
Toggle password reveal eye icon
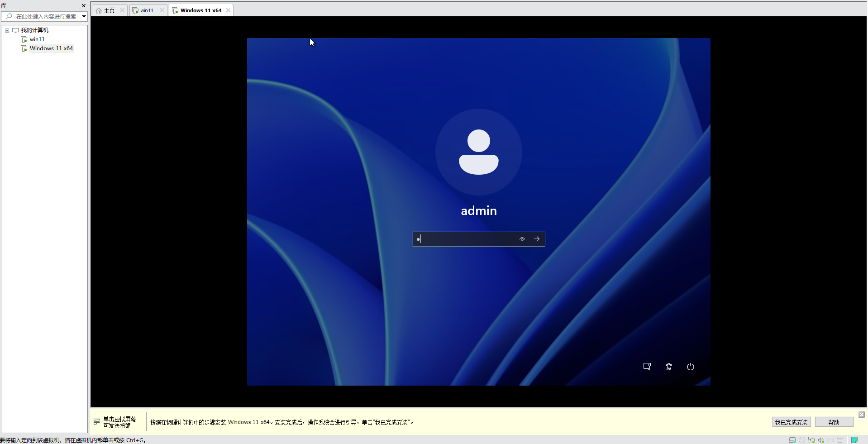(522, 239)
